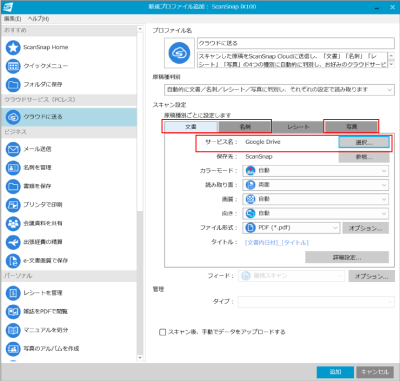
Task: Choose the フォルダに保存 folder icon
Action: pyautogui.click(x=13, y=85)
